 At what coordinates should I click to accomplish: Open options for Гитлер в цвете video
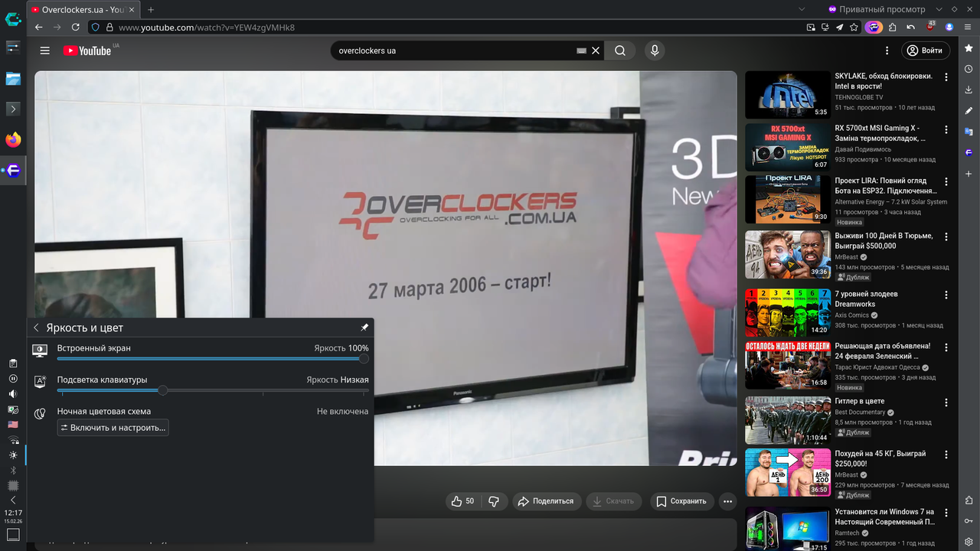(946, 403)
